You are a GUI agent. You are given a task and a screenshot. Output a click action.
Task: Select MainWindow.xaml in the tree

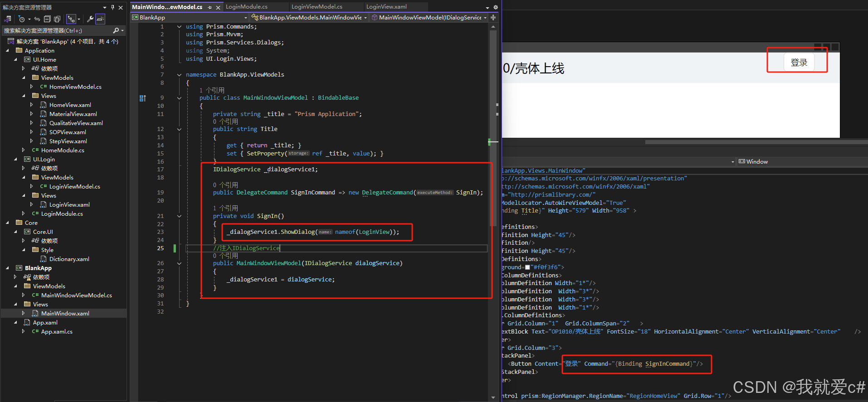(x=65, y=313)
